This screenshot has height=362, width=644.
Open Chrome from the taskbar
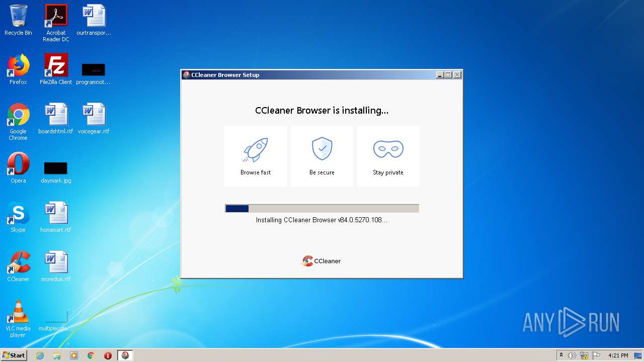tap(91, 355)
